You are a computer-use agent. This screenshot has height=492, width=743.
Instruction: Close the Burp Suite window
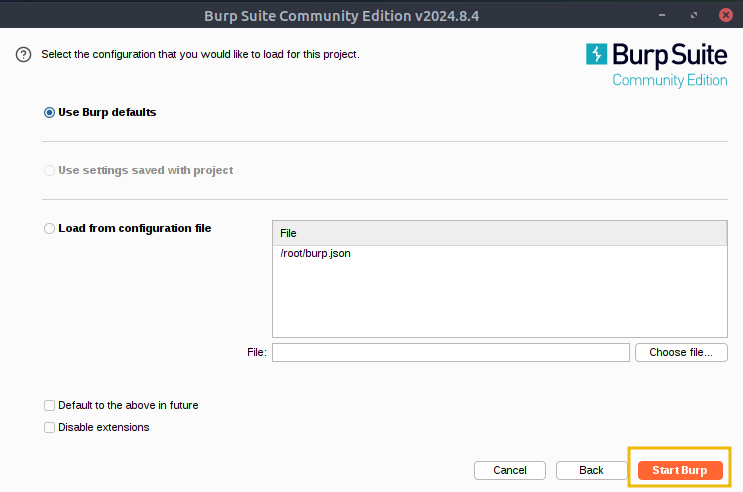[725, 15]
